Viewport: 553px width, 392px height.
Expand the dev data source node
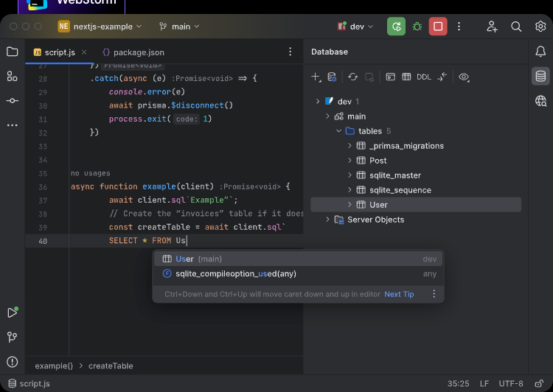[x=317, y=102]
